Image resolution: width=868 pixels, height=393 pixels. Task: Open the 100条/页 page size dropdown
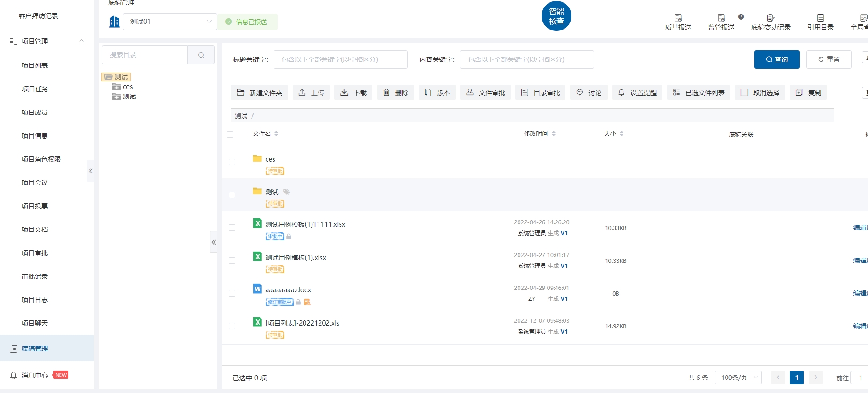pyautogui.click(x=738, y=378)
